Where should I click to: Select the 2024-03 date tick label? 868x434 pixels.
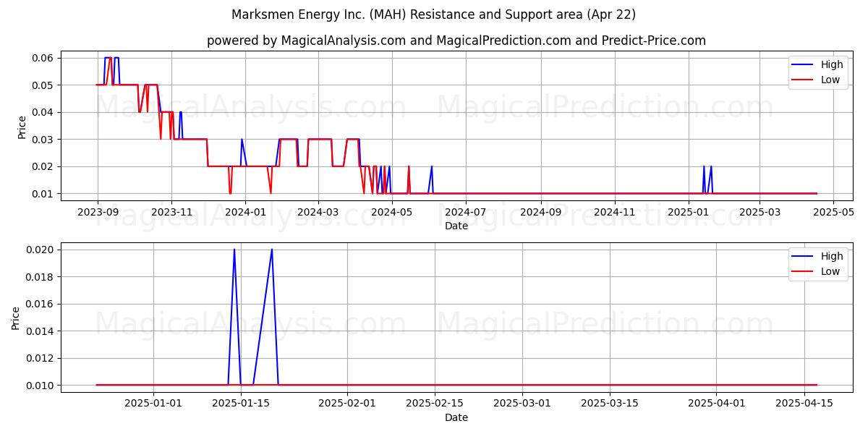click(x=318, y=213)
